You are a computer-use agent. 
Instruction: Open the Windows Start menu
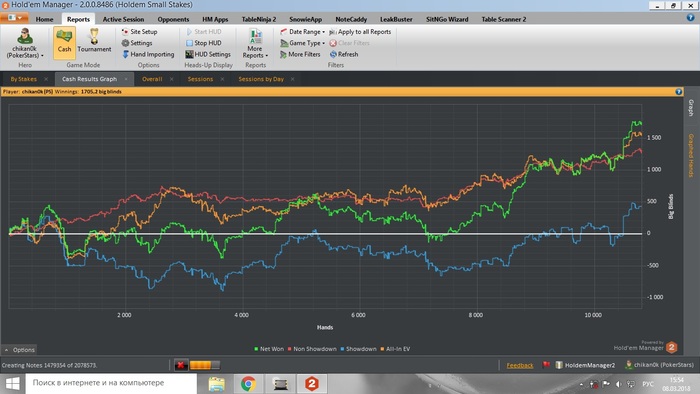point(12,383)
